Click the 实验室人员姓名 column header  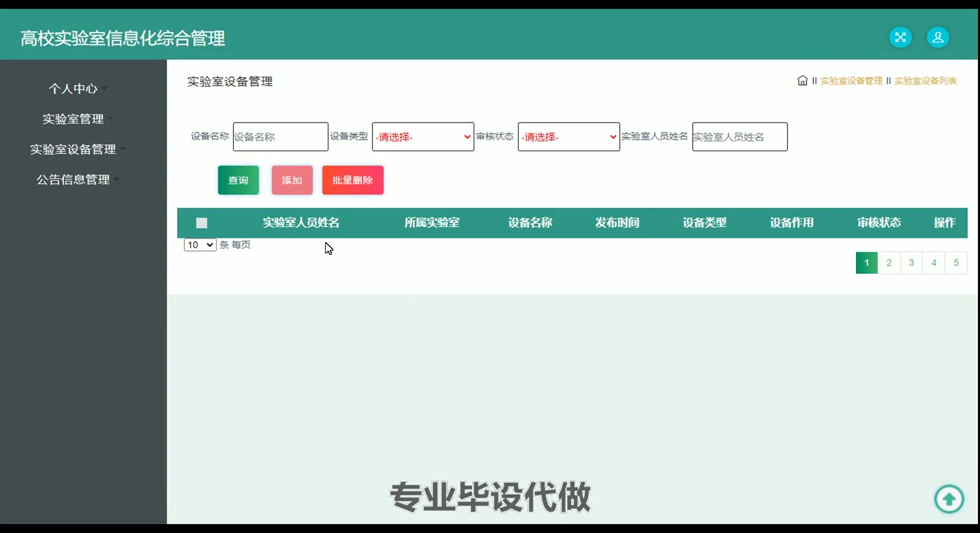click(x=301, y=223)
